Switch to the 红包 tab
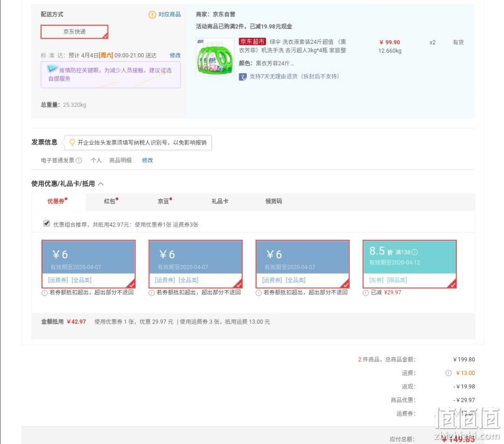Screen dimensions: 504x444 pos(111,201)
